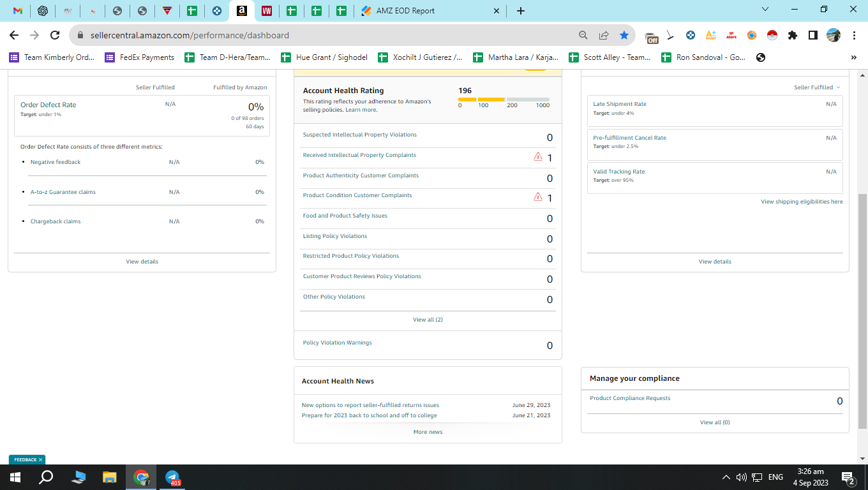Open a new browser tab
Image resolution: width=868 pixels, height=490 pixels.
(521, 11)
